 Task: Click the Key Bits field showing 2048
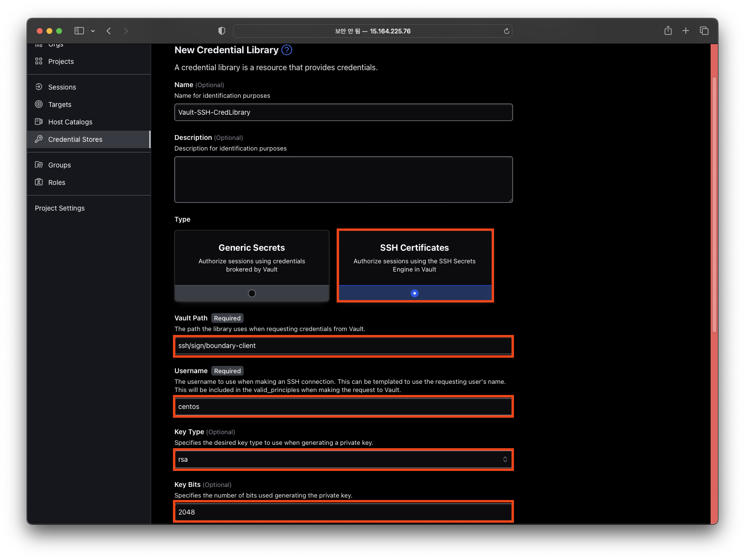pyautogui.click(x=343, y=512)
